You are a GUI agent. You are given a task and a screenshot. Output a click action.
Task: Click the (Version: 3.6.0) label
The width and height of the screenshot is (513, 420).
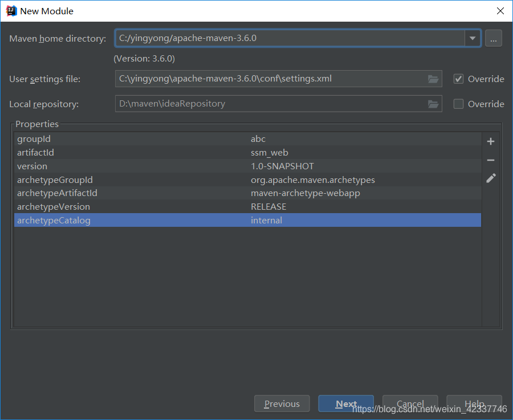(144, 59)
